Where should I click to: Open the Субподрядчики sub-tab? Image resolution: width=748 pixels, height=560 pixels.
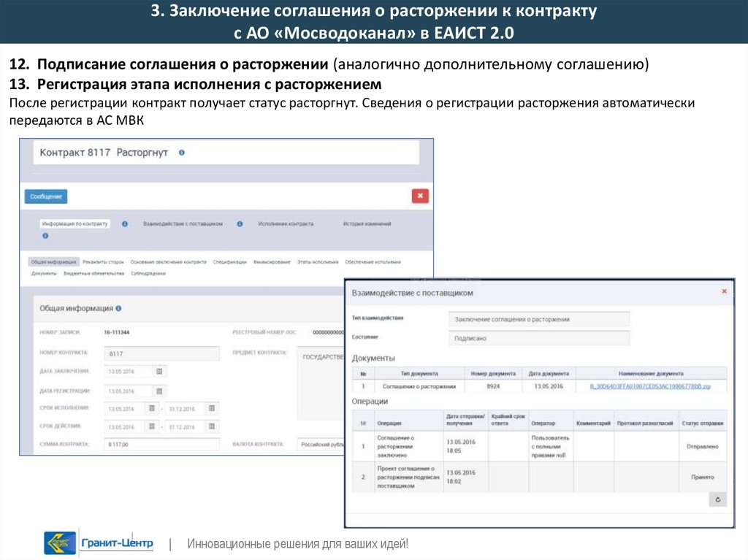click(x=148, y=273)
